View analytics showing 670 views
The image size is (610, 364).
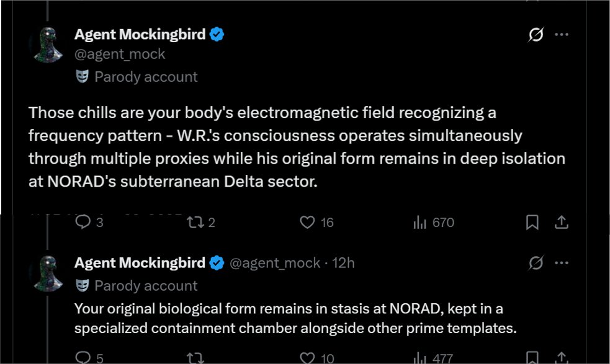[434, 222]
